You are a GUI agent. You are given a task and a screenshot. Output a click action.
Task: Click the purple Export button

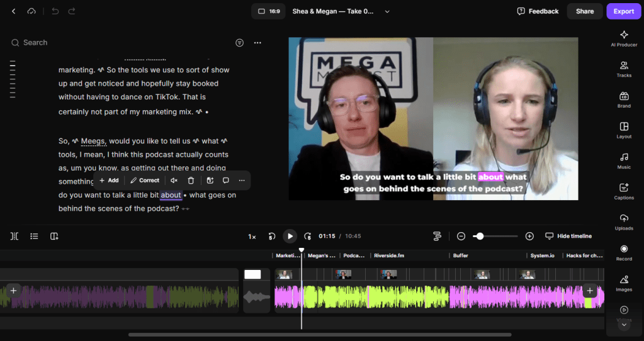pos(623,11)
